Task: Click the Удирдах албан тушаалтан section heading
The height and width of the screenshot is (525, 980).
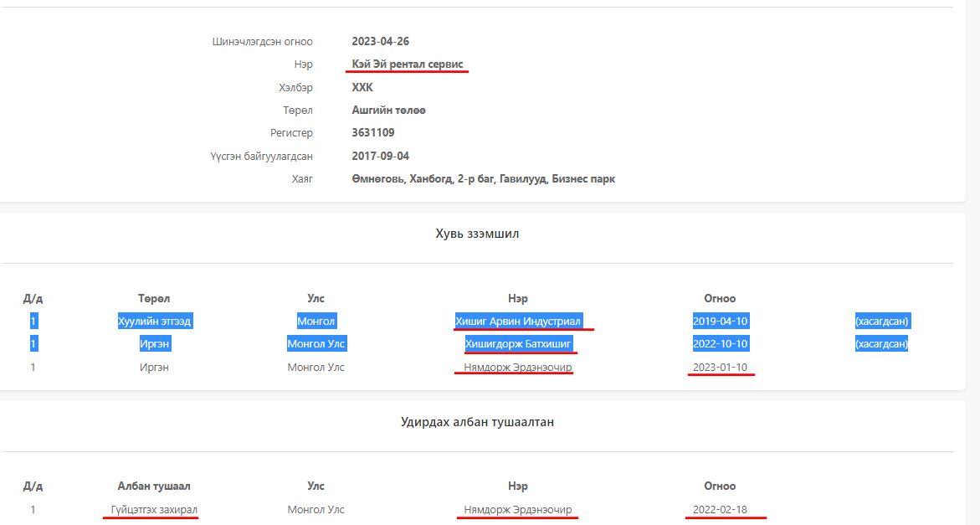Action: 477,422
